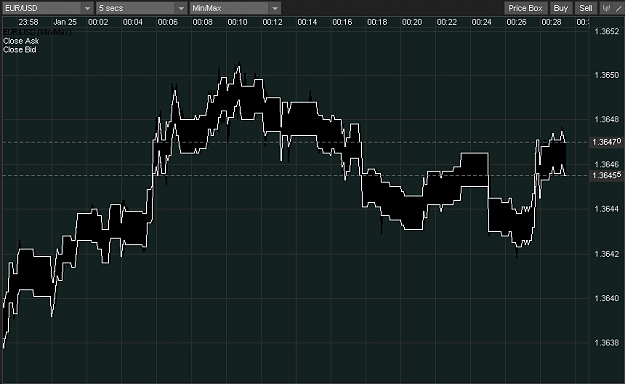Click the 1.3644 price axis label
The height and width of the screenshot is (384, 625).
pyautogui.click(x=606, y=209)
